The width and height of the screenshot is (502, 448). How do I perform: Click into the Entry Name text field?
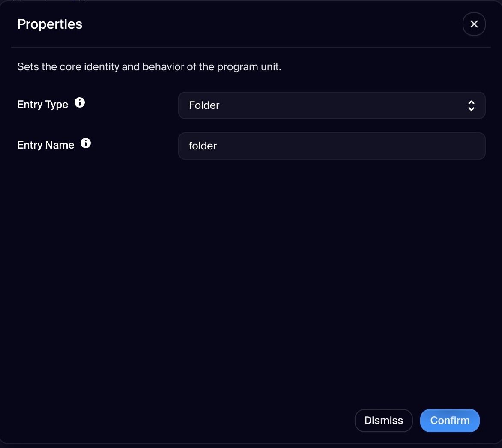pyautogui.click(x=331, y=146)
